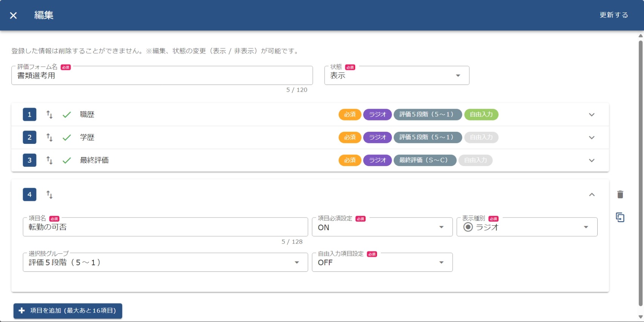644x322 pixels.
Task: Click the 更新する button
Action: (x=613, y=15)
